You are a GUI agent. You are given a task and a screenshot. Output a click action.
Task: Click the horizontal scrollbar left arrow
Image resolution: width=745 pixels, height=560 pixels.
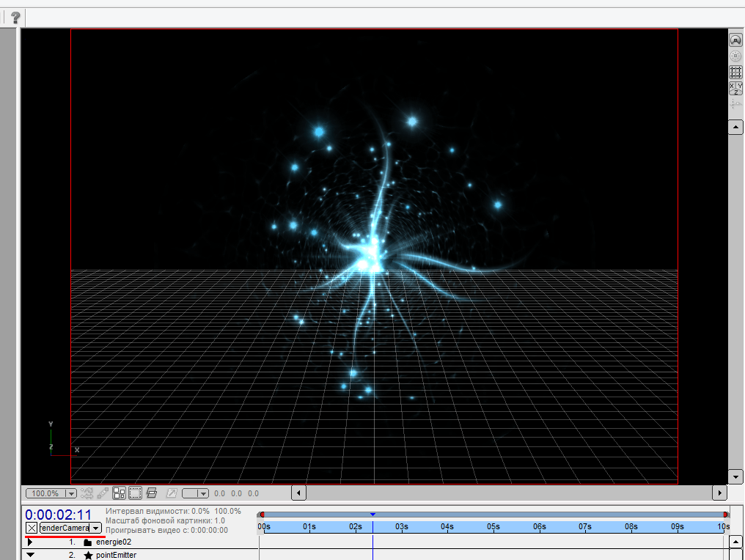point(298,493)
